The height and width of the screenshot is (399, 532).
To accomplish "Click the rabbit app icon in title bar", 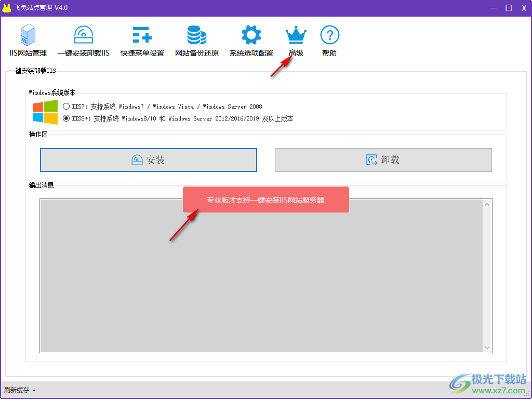I will 7,8.
